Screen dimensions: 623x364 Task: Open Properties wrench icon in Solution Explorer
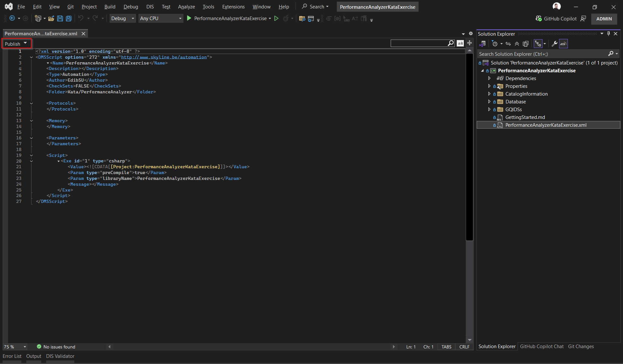[555, 43]
